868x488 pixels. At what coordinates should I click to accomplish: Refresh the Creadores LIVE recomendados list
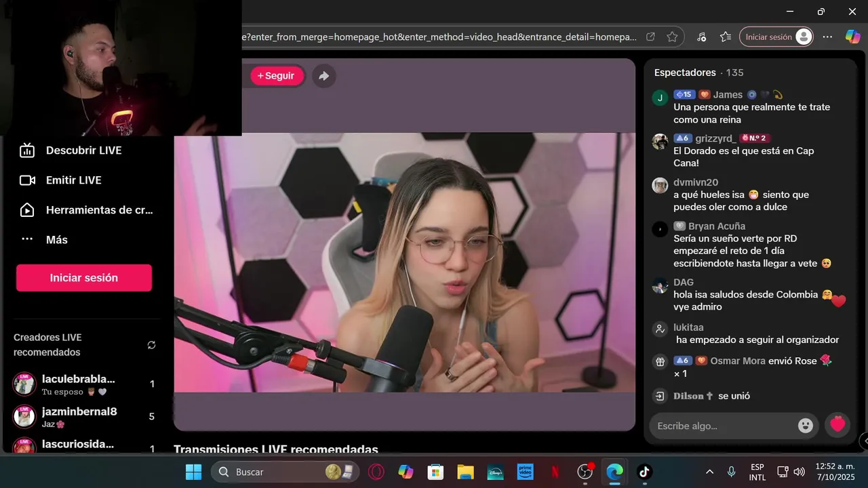point(151,345)
